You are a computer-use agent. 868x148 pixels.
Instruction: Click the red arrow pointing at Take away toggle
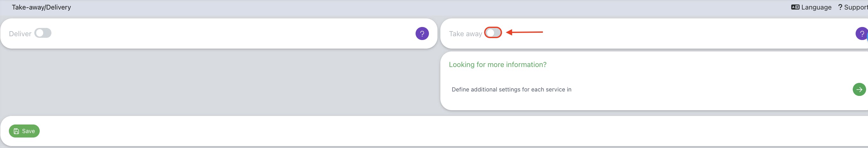click(524, 32)
